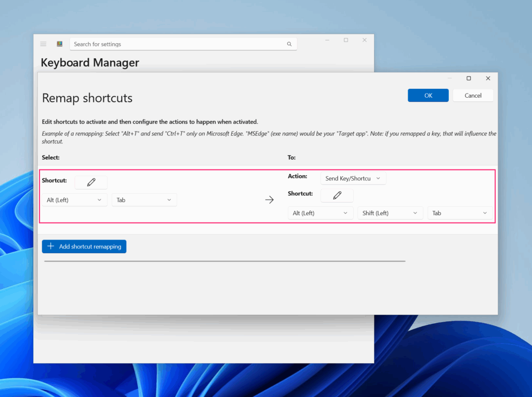
Task: Maximize the Keyboard Manager settings window
Action: coord(345,40)
